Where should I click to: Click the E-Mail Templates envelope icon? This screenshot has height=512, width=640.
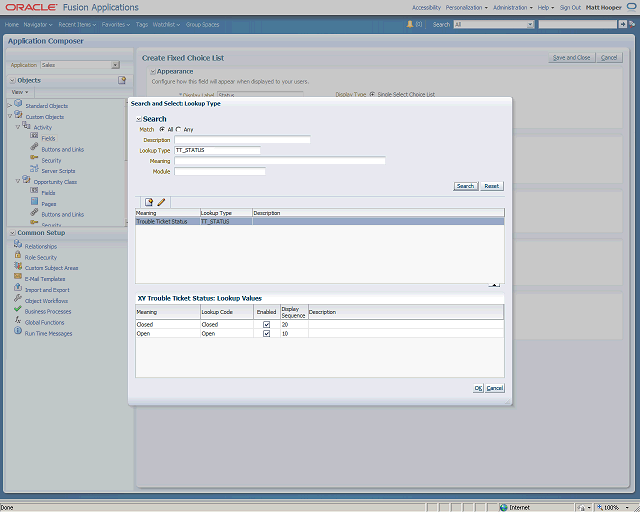click(x=18, y=276)
